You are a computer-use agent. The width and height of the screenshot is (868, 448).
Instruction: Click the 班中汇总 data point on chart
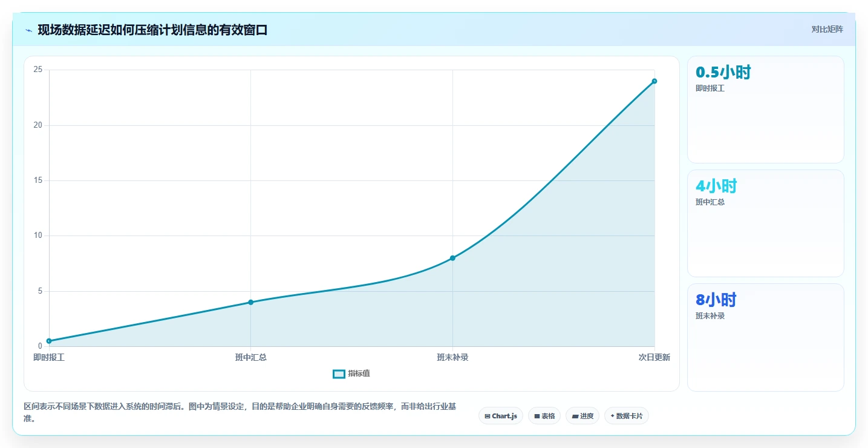[250, 302]
